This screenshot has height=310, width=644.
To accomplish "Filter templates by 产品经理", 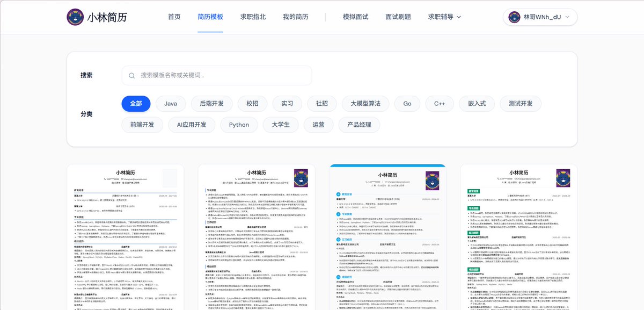I will [x=360, y=125].
